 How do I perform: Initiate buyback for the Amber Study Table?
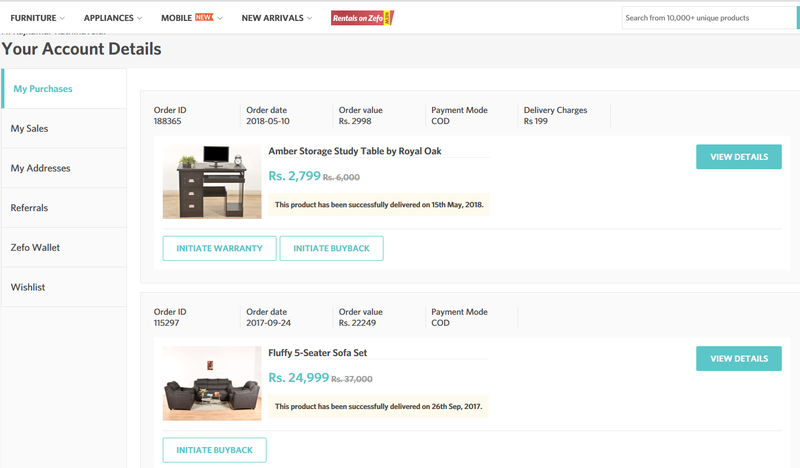[332, 248]
